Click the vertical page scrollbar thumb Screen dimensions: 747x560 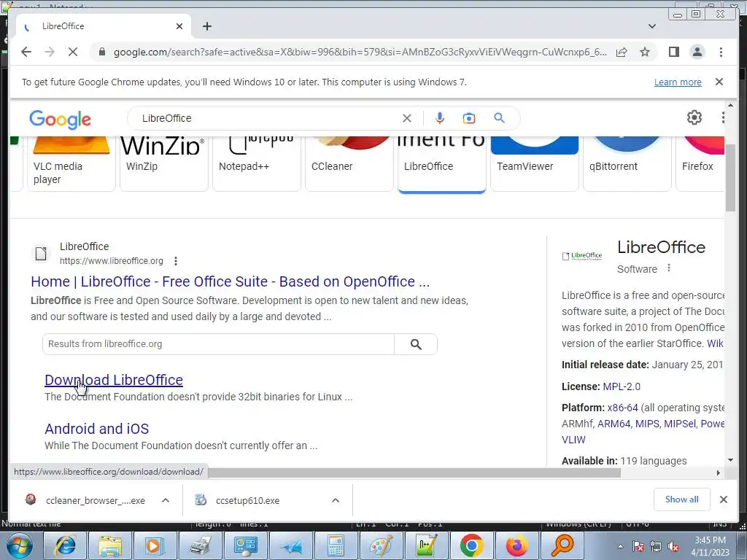pos(730,177)
